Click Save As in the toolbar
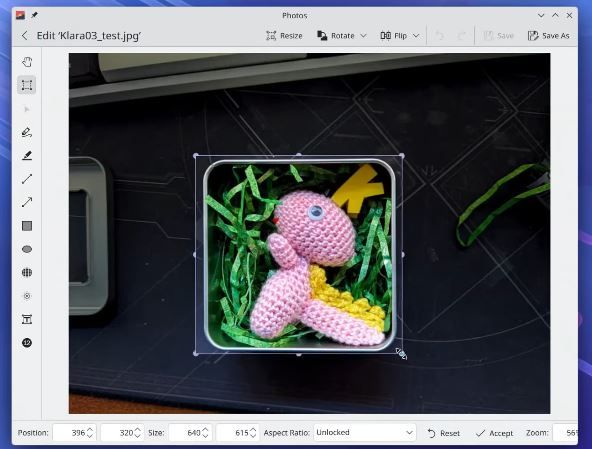 (x=548, y=36)
